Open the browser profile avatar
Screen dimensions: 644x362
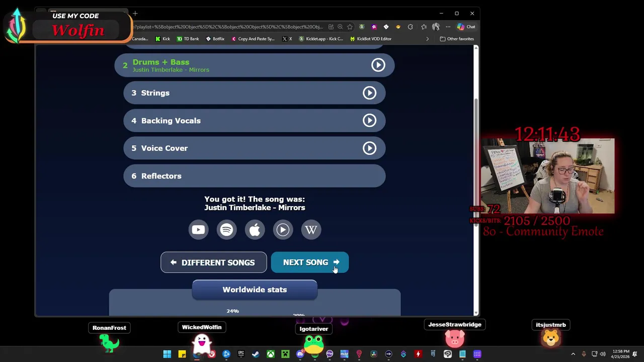click(436, 27)
